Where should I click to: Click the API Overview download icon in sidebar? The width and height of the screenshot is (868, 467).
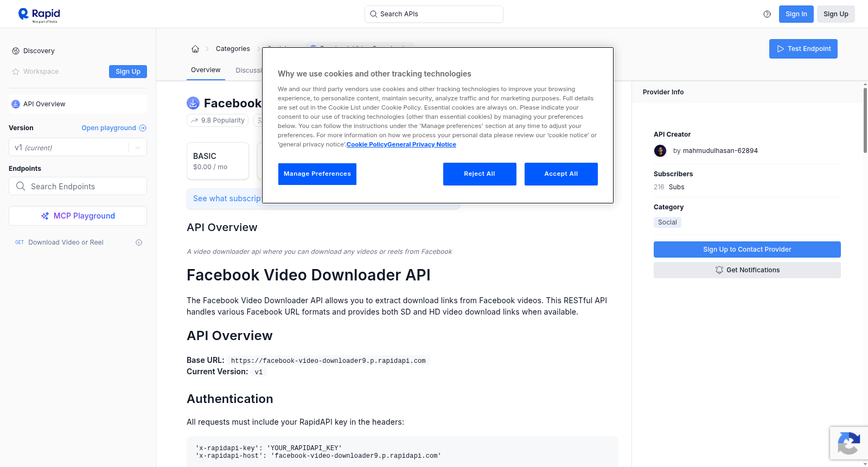[16, 104]
